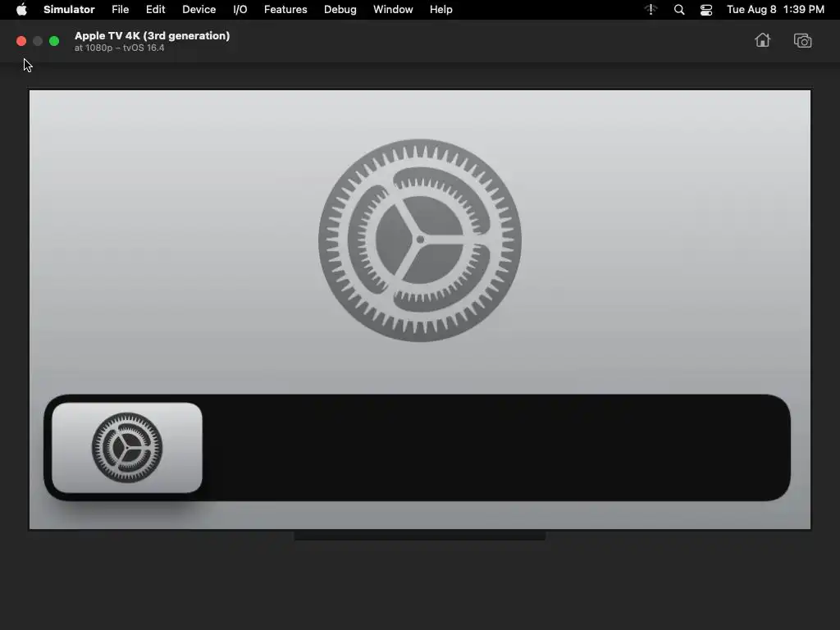This screenshot has height=630, width=840.
Task: Select the Settings app thumbnail in the dock
Action: click(127, 448)
